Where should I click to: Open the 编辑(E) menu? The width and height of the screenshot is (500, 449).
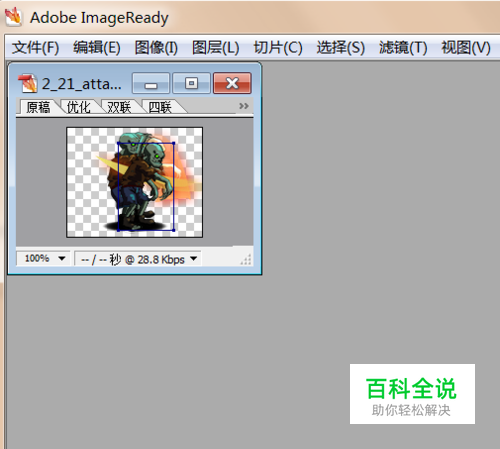97,48
